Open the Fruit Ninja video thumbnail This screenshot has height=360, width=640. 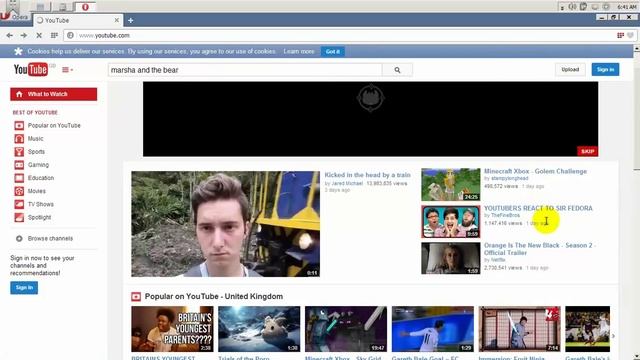click(x=520, y=329)
